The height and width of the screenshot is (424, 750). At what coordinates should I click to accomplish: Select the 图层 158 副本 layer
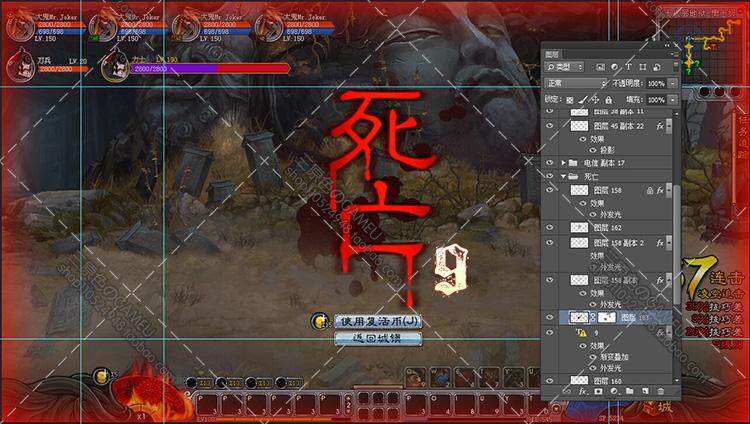point(615,280)
